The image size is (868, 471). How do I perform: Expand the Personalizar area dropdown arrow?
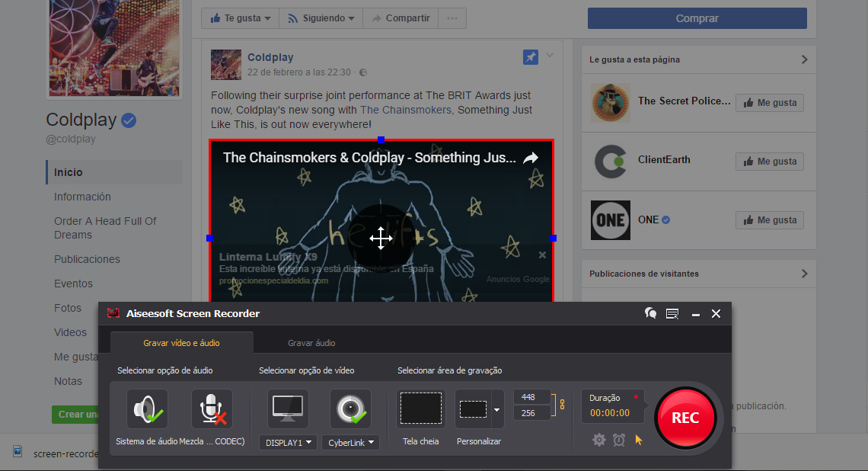497,409
